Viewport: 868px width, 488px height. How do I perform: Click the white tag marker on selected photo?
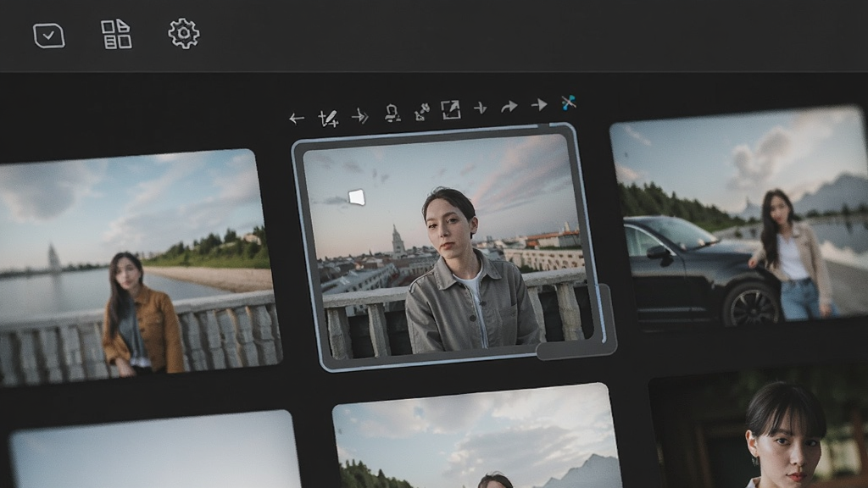tap(357, 197)
